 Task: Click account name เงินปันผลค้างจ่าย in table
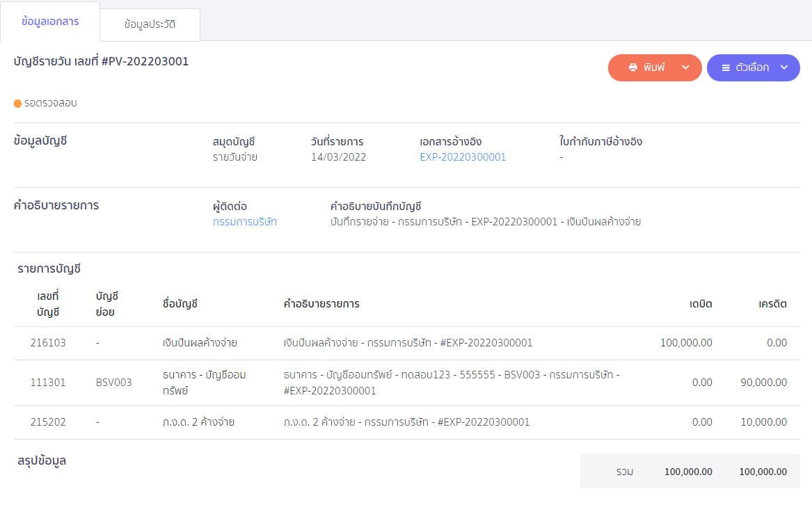[200, 343]
